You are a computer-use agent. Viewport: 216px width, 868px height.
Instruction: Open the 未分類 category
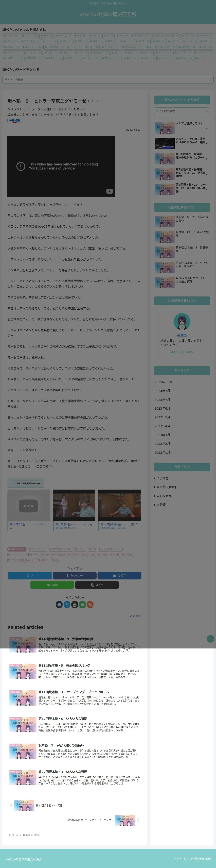pos(161,505)
